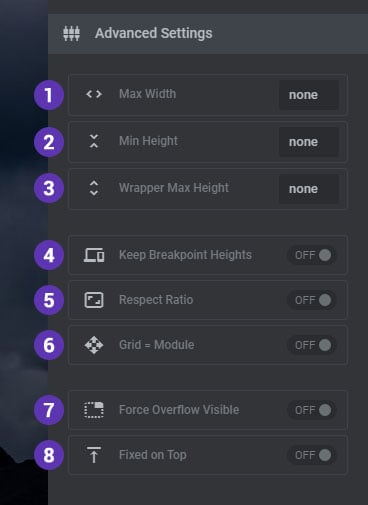This screenshot has width=368, height=505.
Task: Click the Wrapper Max Height value field
Action: (x=309, y=189)
